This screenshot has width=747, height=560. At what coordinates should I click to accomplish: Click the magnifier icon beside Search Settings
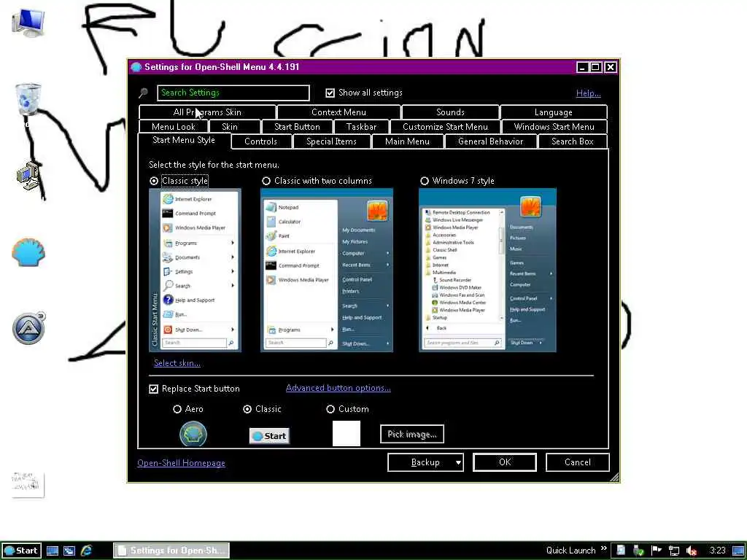coord(144,93)
